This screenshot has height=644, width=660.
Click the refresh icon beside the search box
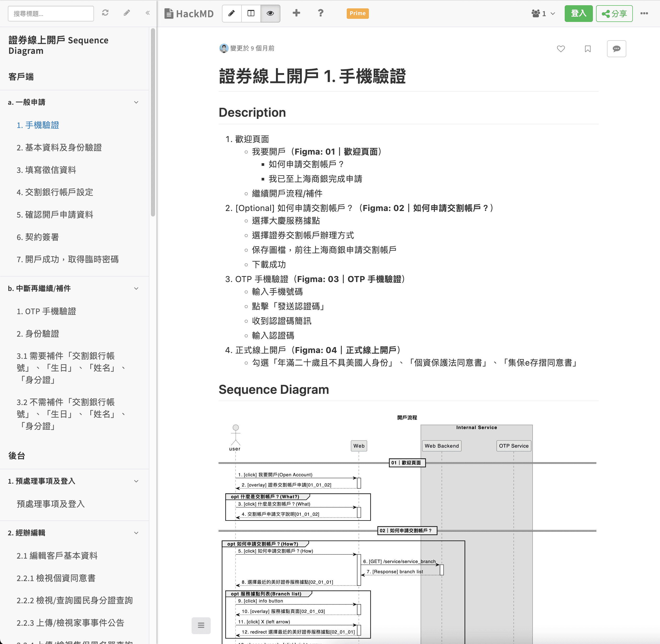pyautogui.click(x=105, y=13)
